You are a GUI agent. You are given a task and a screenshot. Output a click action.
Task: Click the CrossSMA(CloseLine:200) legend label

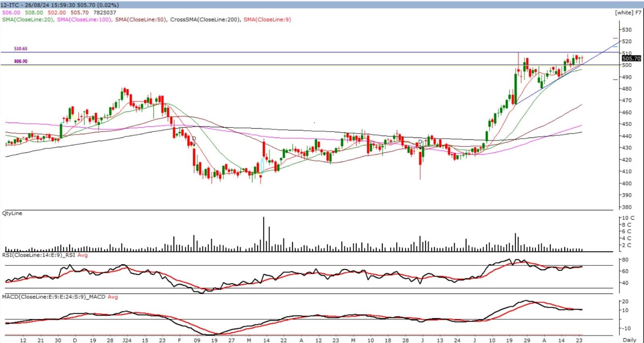tap(205, 19)
